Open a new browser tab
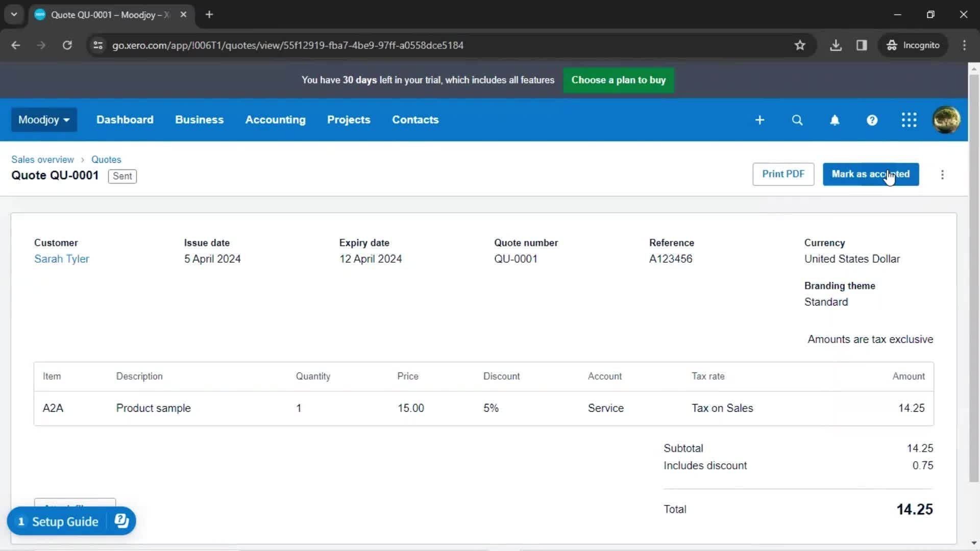 [209, 15]
